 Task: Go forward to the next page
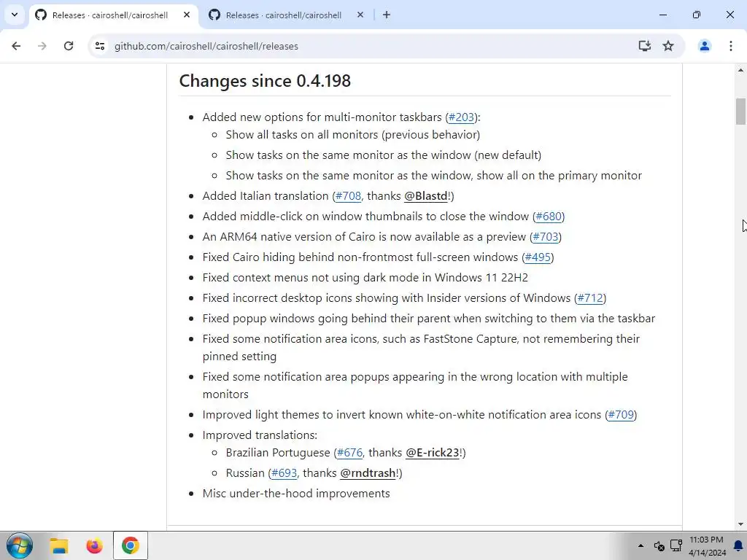pyautogui.click(x=42, y=46)
